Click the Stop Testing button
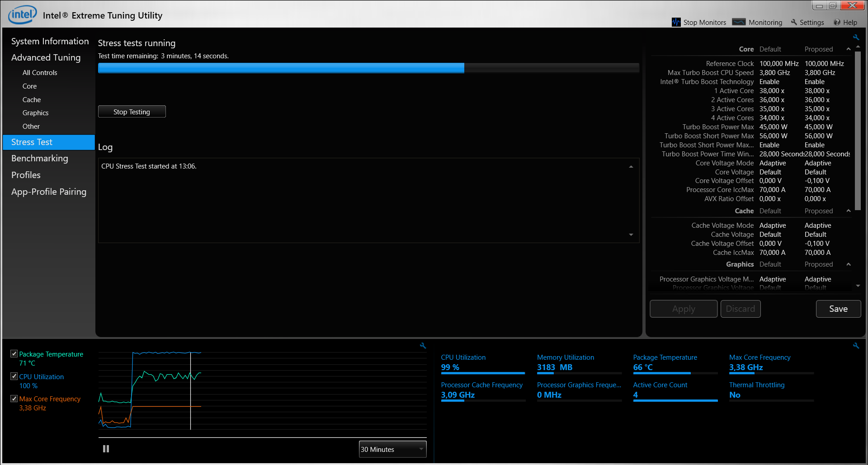Image resolution: width=868 pixels, height=465 pixels. tap(132, 112)
